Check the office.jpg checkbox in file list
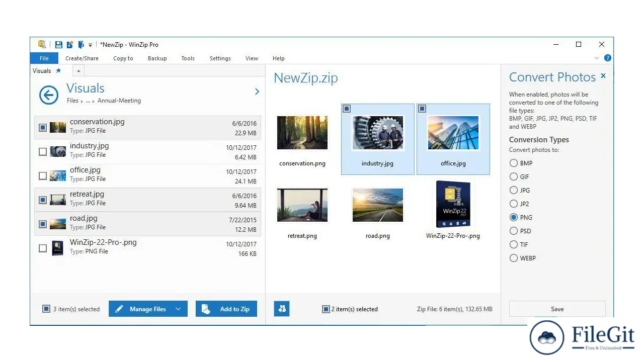 coord(43,176)
